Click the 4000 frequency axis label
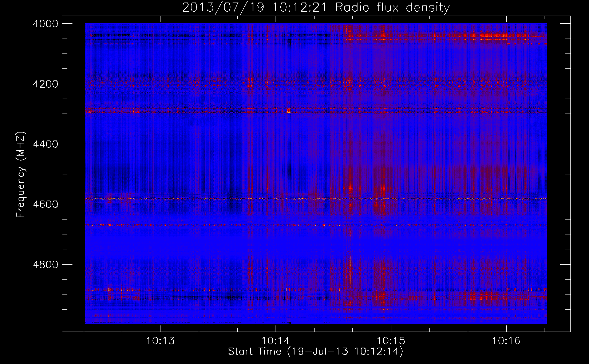Image resolution: width=589 pixels, height=364 pixels. click(46, 24)
